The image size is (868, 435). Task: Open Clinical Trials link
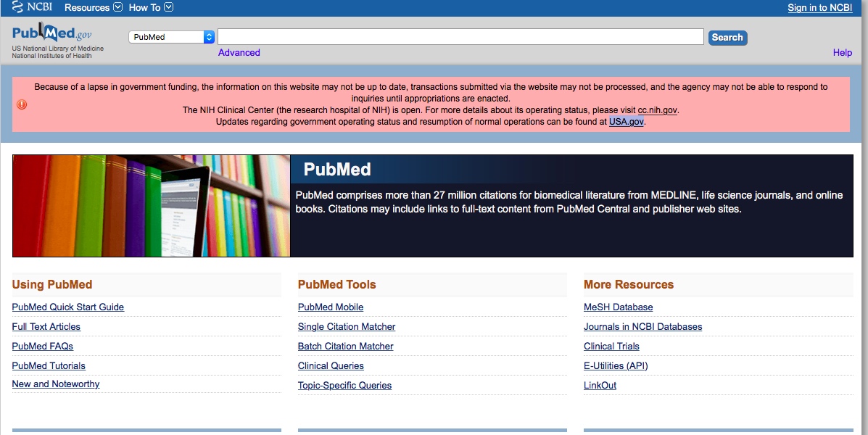pos(611,347)
